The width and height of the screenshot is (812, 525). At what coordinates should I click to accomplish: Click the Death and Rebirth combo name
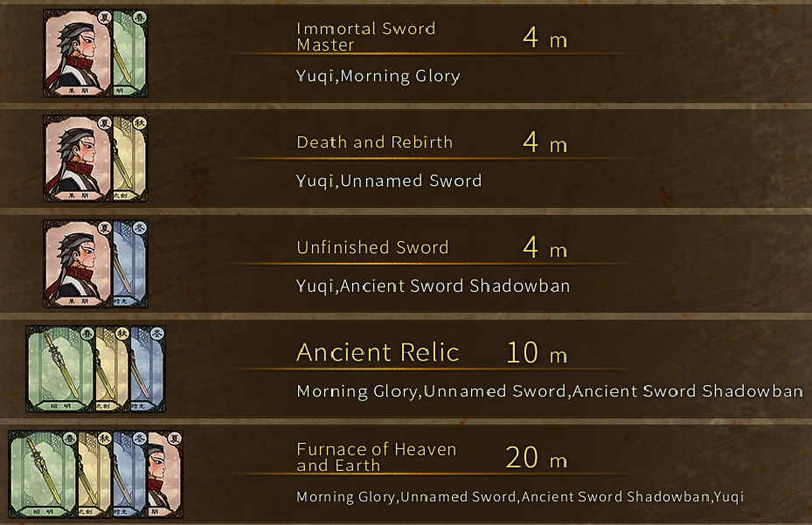(x=374, y=142)
